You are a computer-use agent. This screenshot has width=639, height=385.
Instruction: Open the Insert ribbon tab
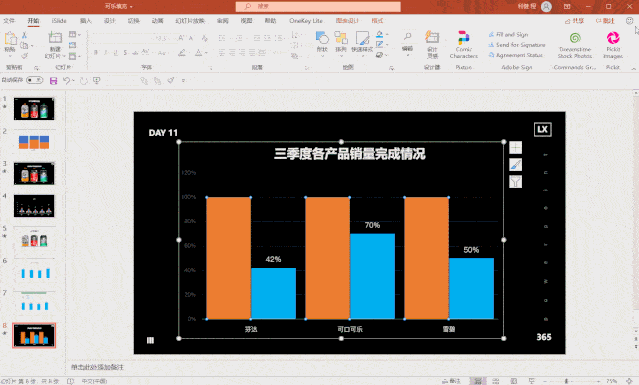click(86, 20)
